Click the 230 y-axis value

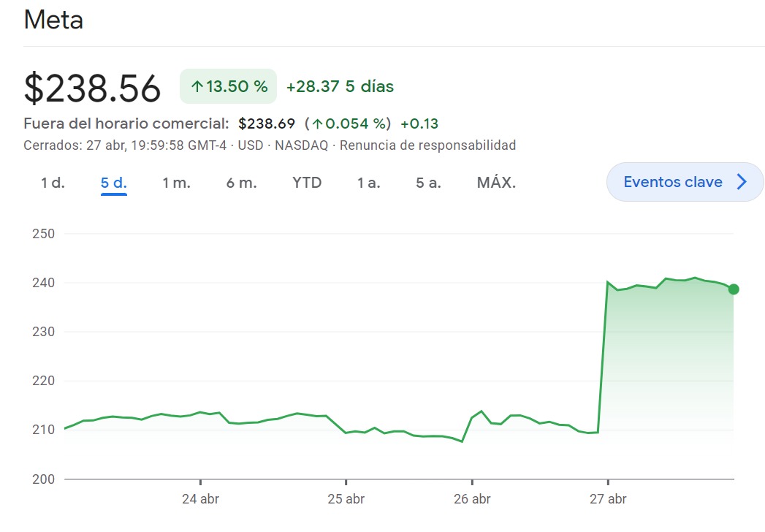tap(43, 332)
